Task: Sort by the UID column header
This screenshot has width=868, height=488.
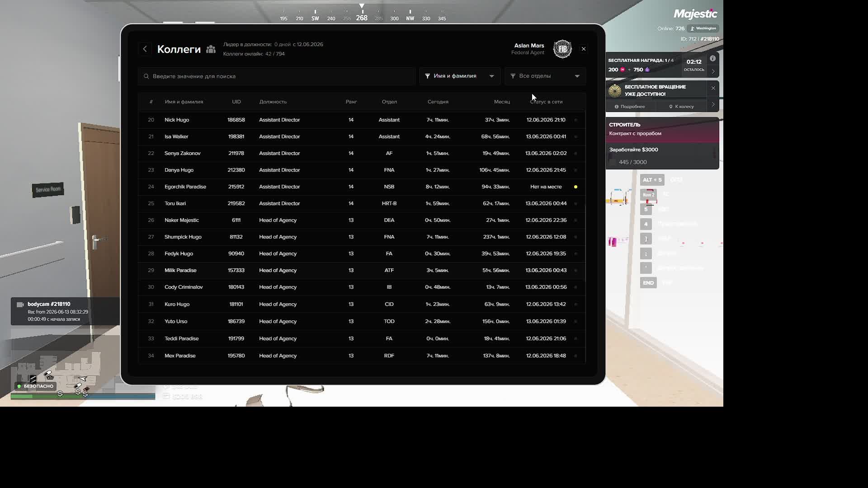Action: click(236, 102)
